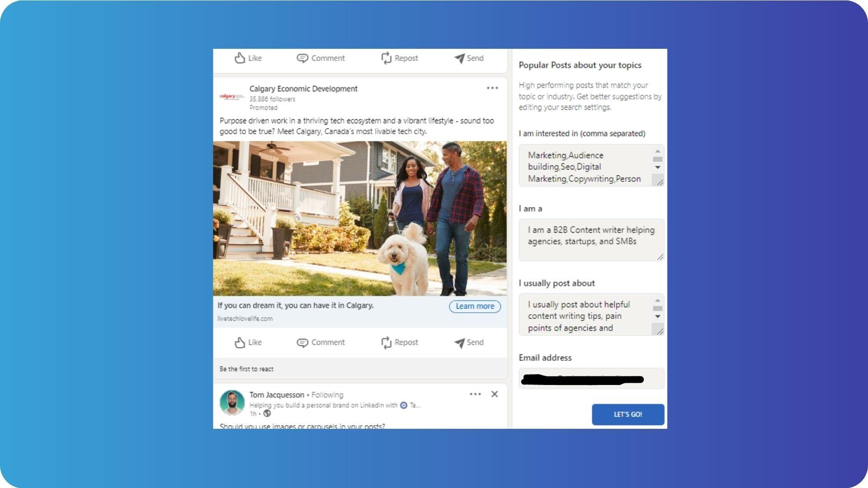Image resolution: width=868 pixels, height=488 pixels.
Task: Dismiss Tom Jacquesson's post with the X
Action: [x=495, y=394]
